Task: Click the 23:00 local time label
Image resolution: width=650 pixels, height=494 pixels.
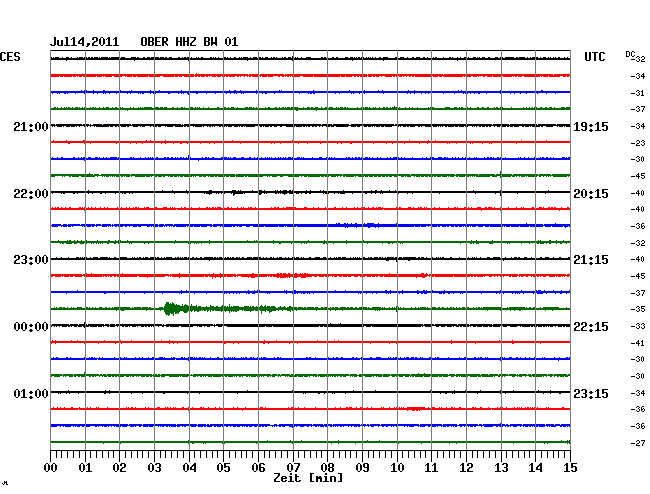Action: click(x=31, y=260)
